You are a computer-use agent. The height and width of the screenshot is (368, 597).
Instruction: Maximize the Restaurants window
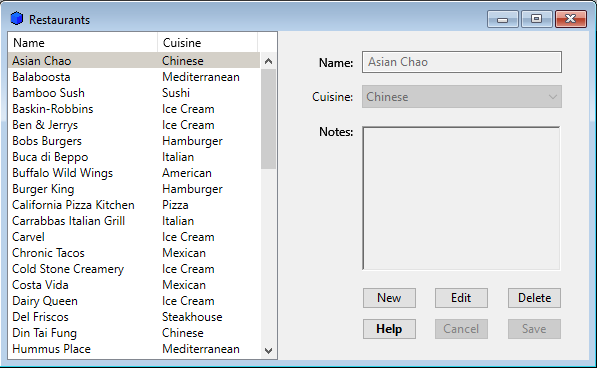click(536, 19)
